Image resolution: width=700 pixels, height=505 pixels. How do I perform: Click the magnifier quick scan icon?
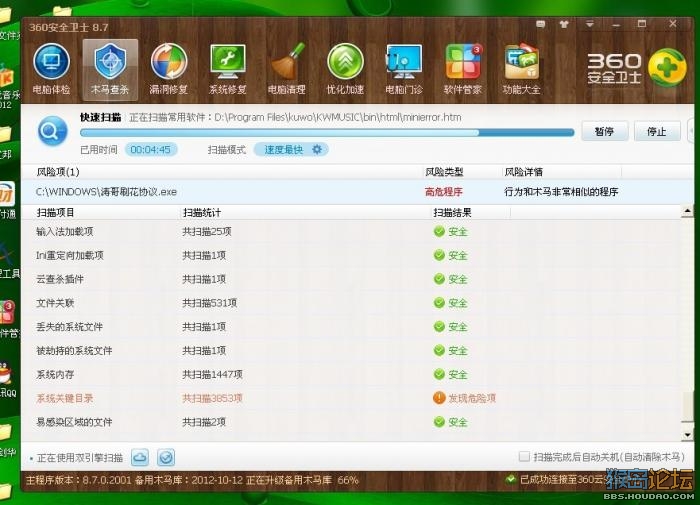[x=53, y=131]
